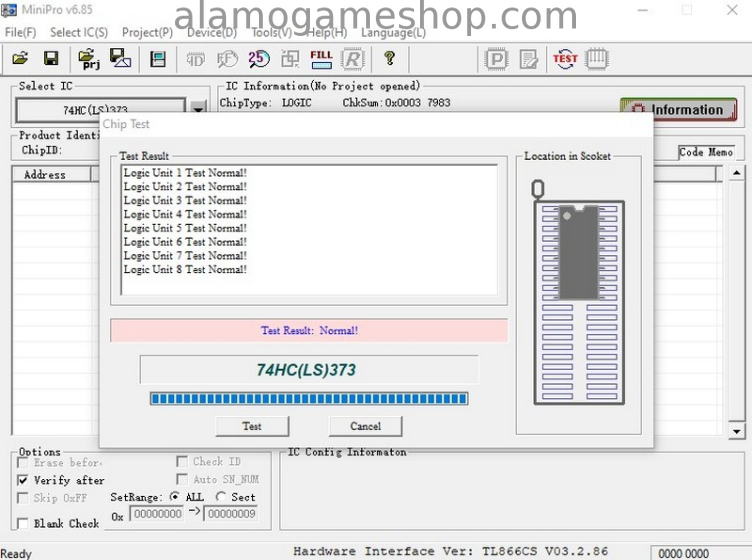Click the Save project toolbar icon
Screen dimensions: 752x560
pyautogui.click(x=120, y=59)
